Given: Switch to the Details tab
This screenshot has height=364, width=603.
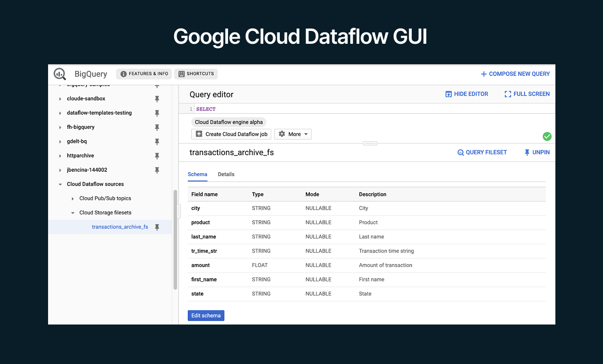Looking at the screenshot, I should click(x=226, y=174).
